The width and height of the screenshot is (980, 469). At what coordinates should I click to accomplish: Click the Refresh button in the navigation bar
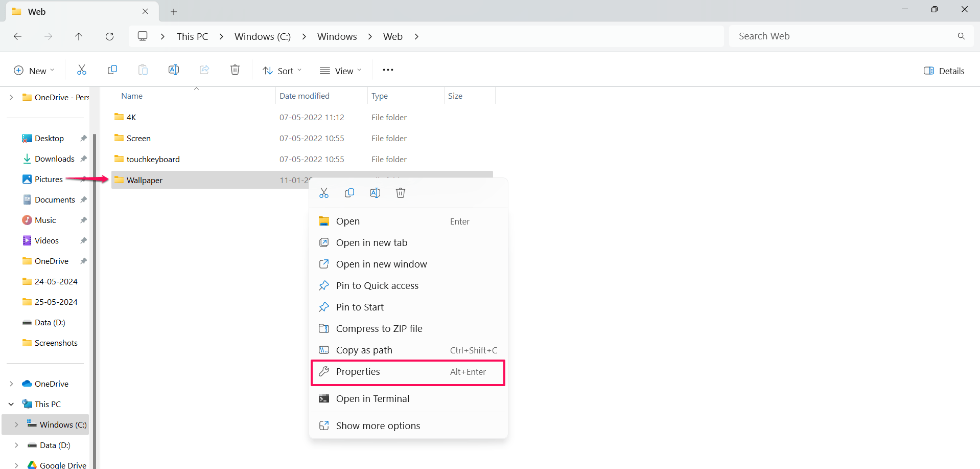(109, 36)
